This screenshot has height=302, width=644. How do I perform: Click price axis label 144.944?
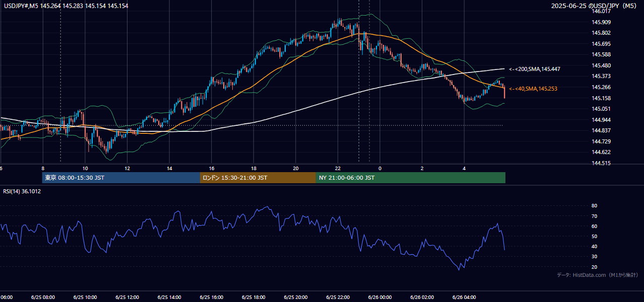point(600,120)
